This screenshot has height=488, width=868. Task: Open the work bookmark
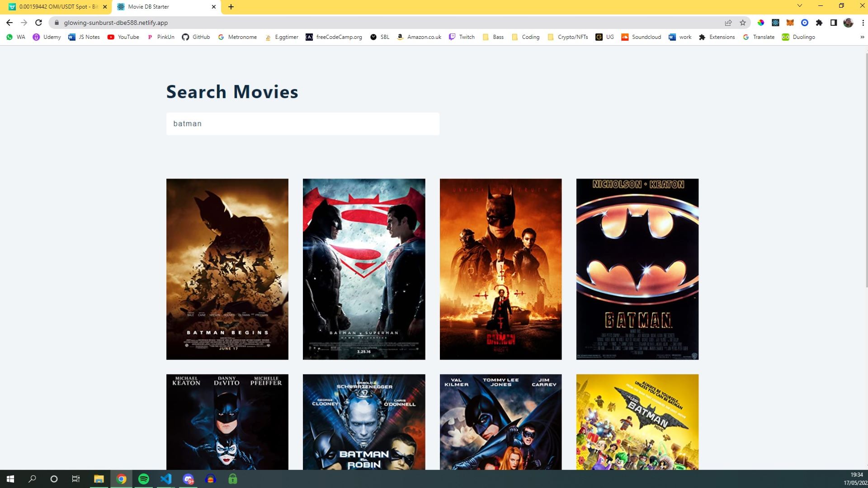click(680, 37)
